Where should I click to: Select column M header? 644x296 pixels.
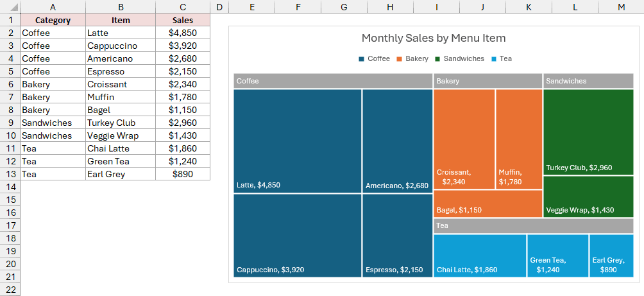point(621,6)
